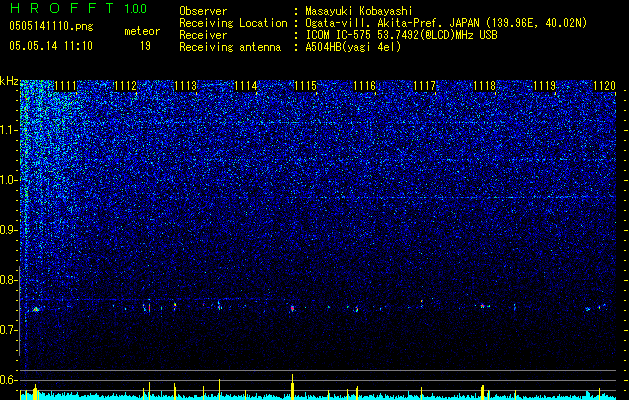Click the red meteor echo just before 1115

click(292, 308)
